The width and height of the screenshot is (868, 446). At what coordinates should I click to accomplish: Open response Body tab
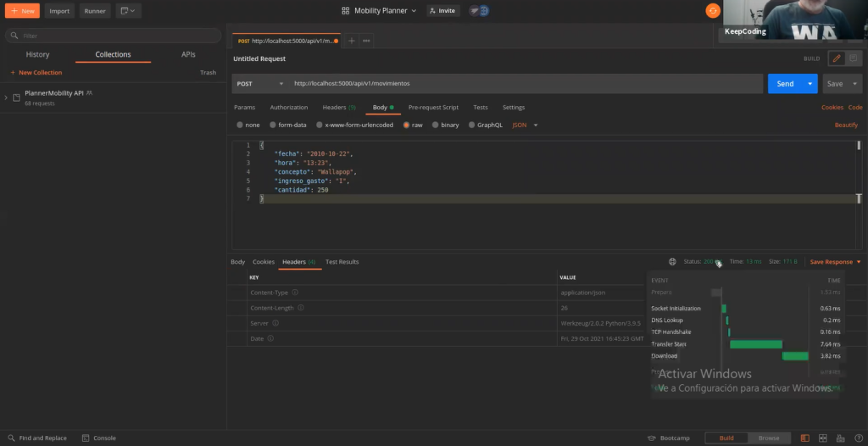(237, 261)
